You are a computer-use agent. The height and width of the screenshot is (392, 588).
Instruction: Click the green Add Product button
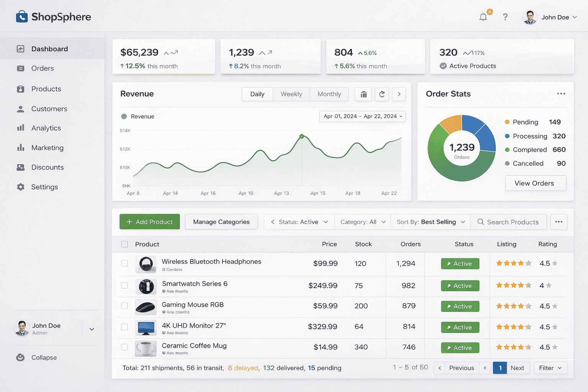[x=150, y=222]
